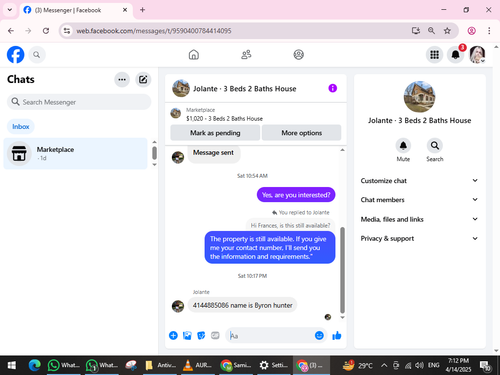
Task: Open Settings taskbar item
Action: coord(274,366)
